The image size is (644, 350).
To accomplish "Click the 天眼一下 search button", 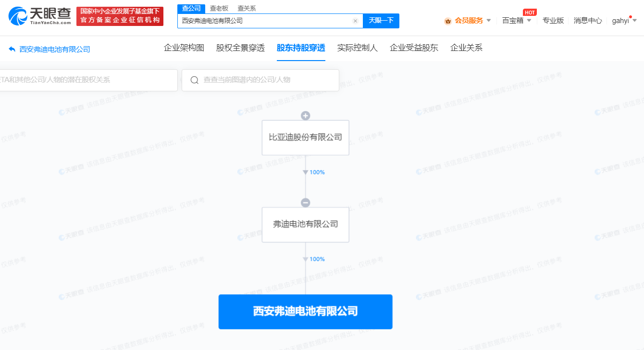I will coord(381,21).
